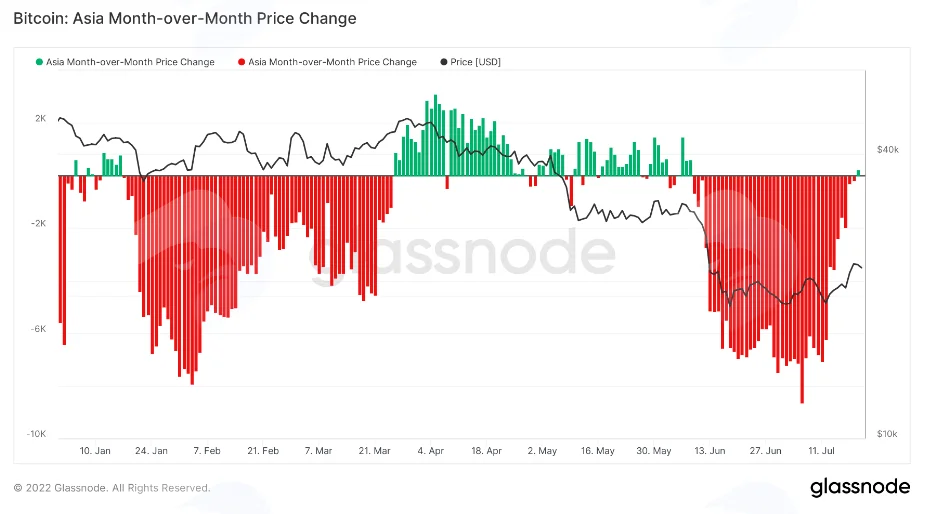Viewport: 928px width, 514px height.
Task: Select the 10. Jan date label
Action: [x=95, y=451]
